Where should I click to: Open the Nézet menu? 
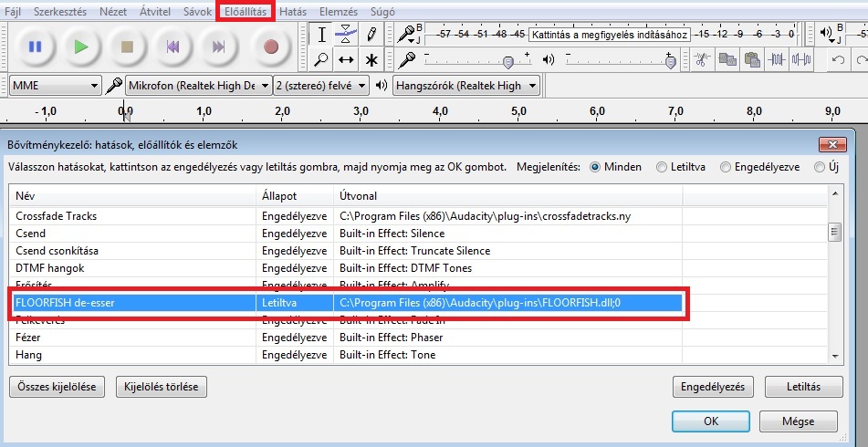click(x=113, y=12)
